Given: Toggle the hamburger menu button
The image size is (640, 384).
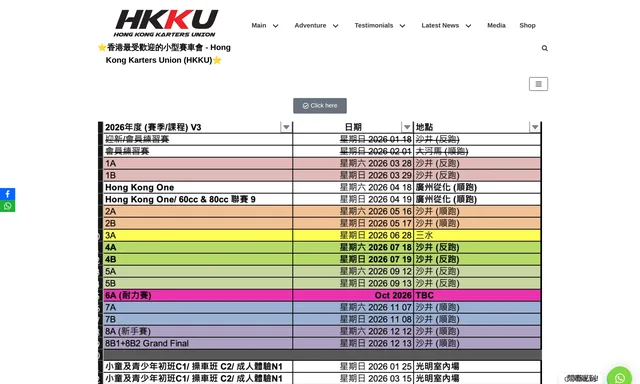Looking at the screenshot, I should pyautogui.click(x=538, y=84).
